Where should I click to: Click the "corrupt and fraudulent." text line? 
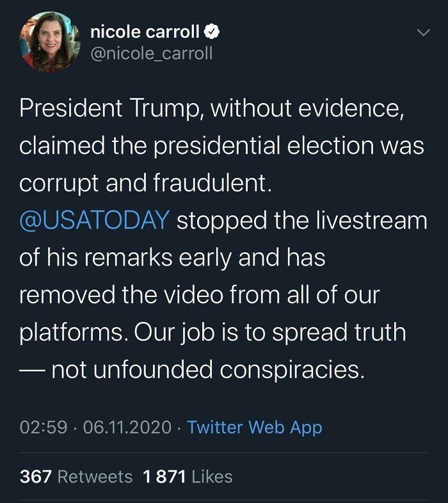(x=146, y=183)
